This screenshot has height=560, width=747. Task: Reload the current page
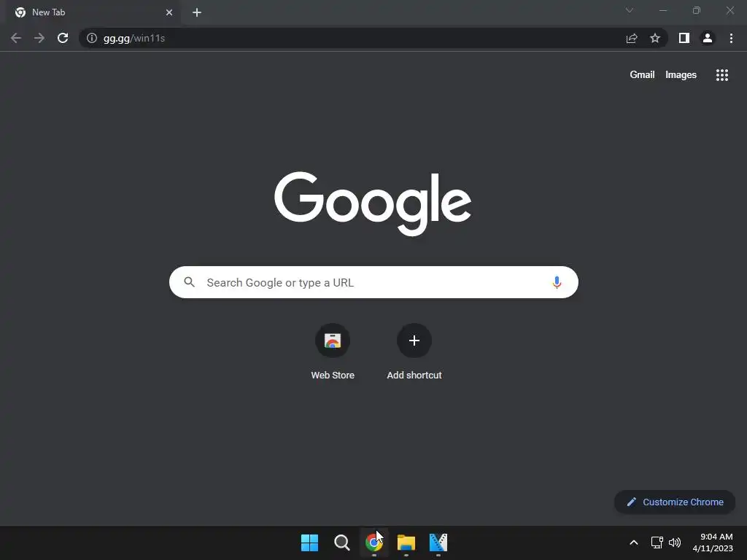[x=63, y=38]
